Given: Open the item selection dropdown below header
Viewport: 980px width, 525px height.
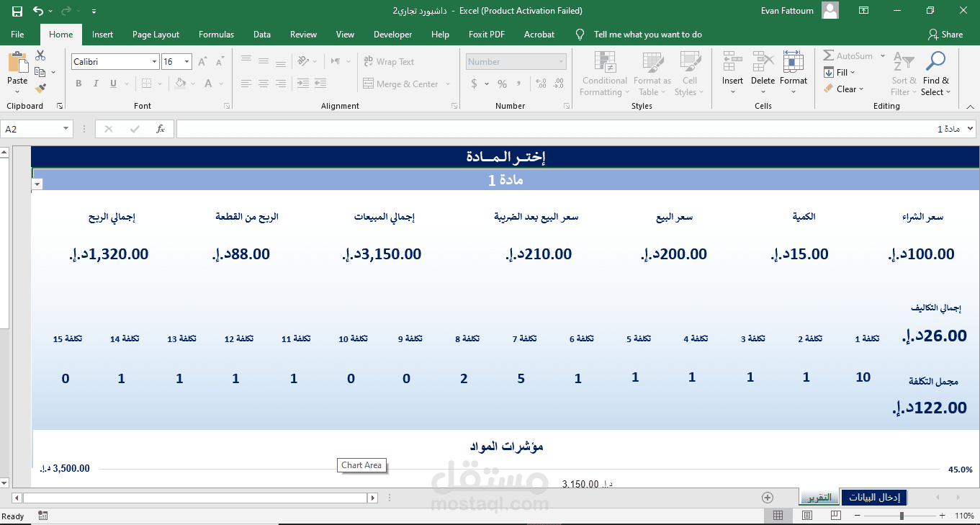Looking at the screenshot, I should pos(37,184).
